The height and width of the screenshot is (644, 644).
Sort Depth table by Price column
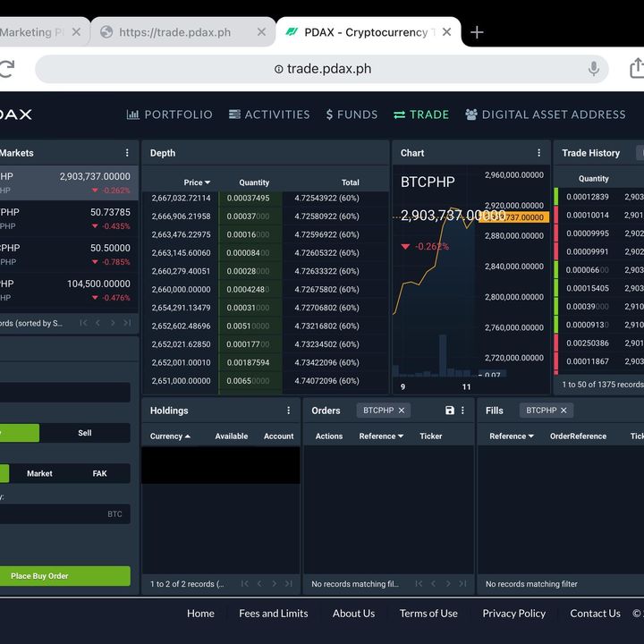(x=197, y=182)
